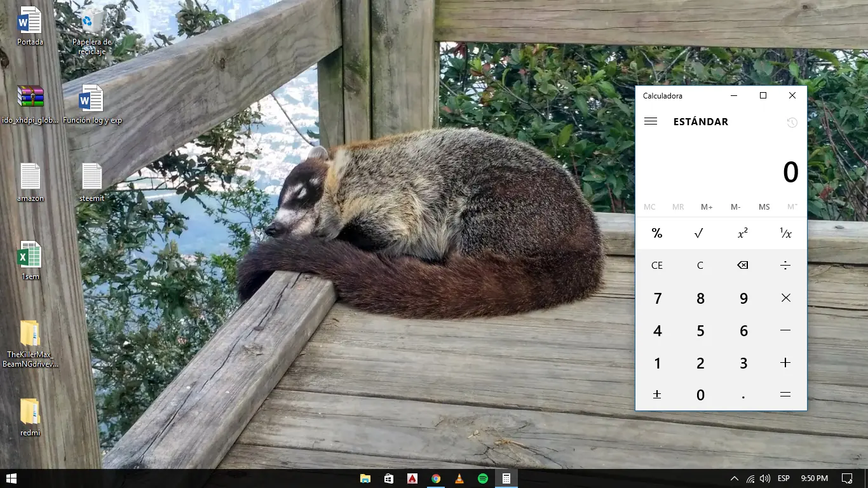868x488 pixels.
Task: Select the 1sem Excel file icon
Action: [x=30, y=261]
